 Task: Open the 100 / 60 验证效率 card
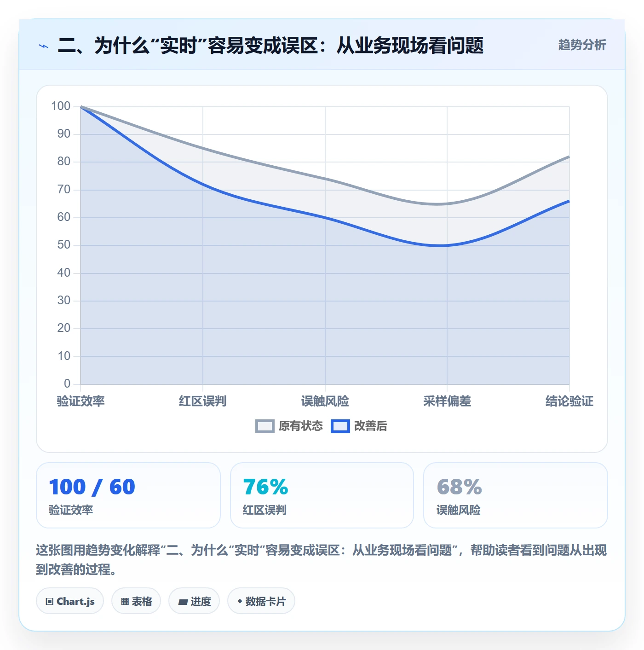[128, 495]
